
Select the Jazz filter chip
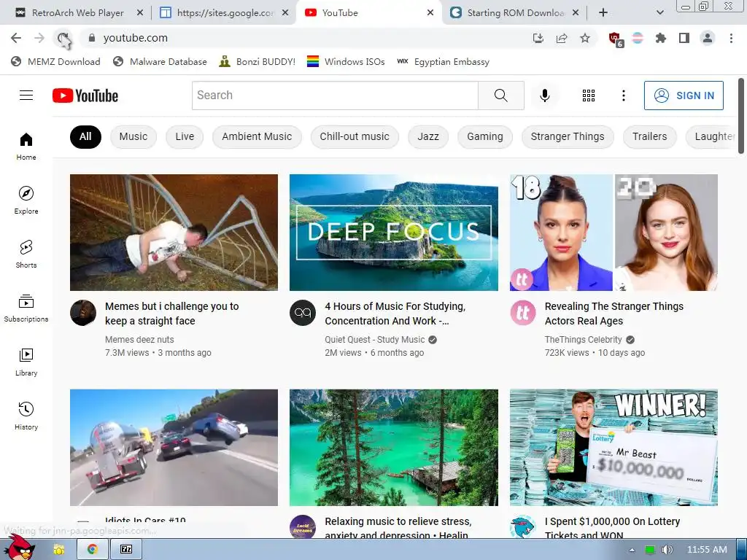[427, 136]
